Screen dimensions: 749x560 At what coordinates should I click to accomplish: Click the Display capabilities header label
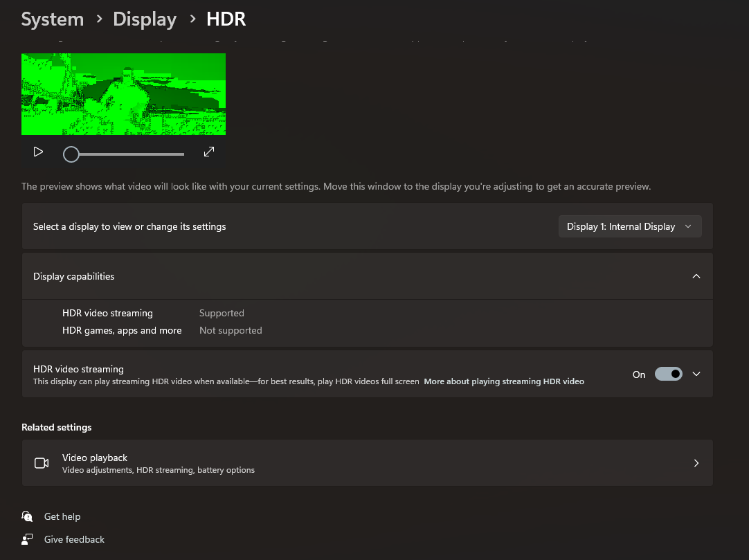tap(74, 276)
